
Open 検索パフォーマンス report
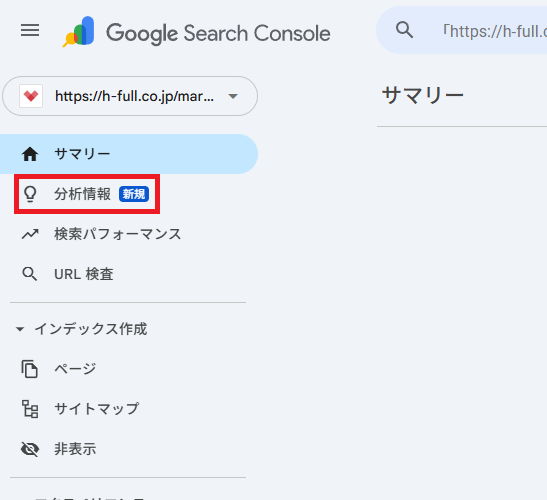[x=118, y=234]
